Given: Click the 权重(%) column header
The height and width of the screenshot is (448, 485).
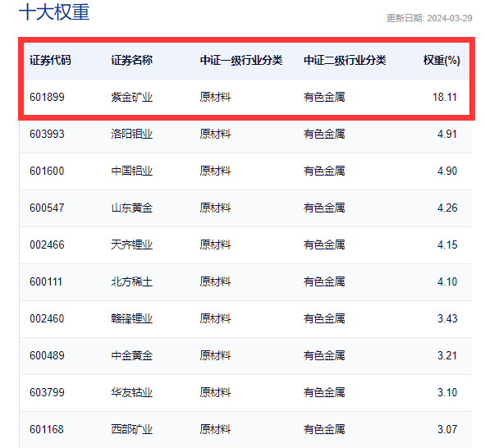Looking at the screenshot, I should tap(442, 60).
